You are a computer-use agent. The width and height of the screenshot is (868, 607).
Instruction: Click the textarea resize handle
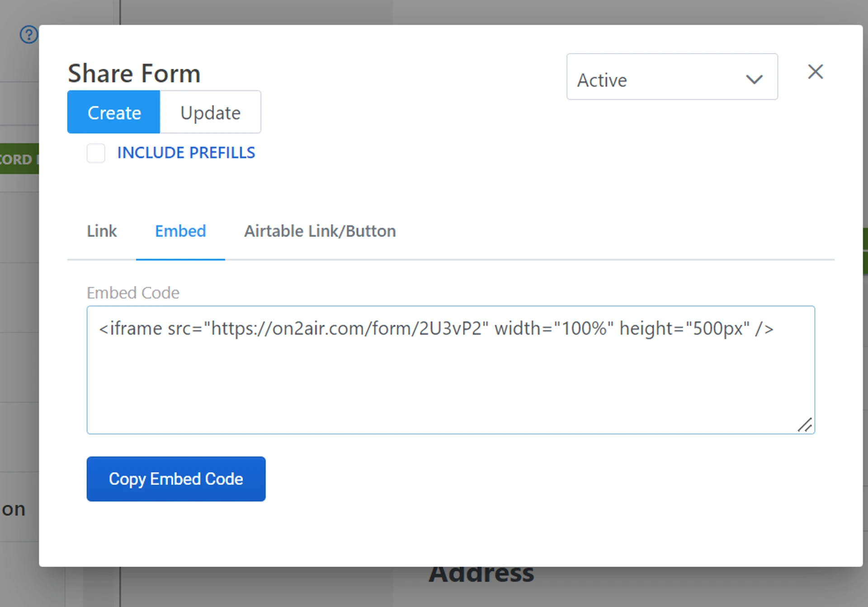(805, 425)
